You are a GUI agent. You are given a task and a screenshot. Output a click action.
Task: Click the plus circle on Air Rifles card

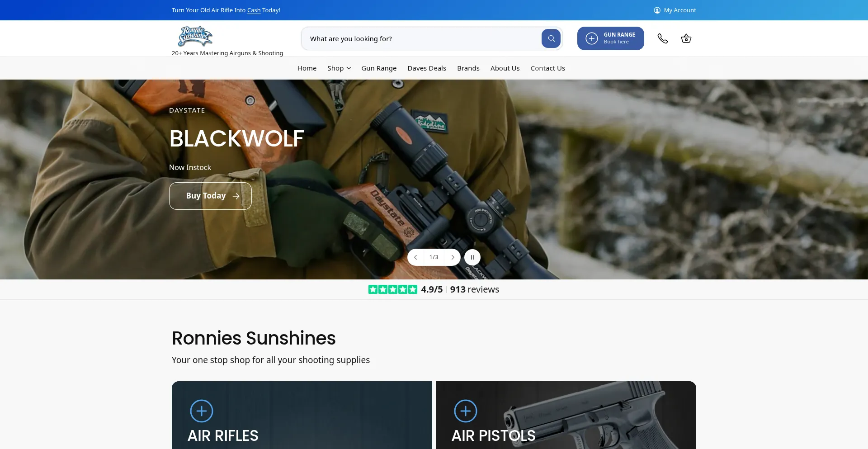(x=202, y=411)
